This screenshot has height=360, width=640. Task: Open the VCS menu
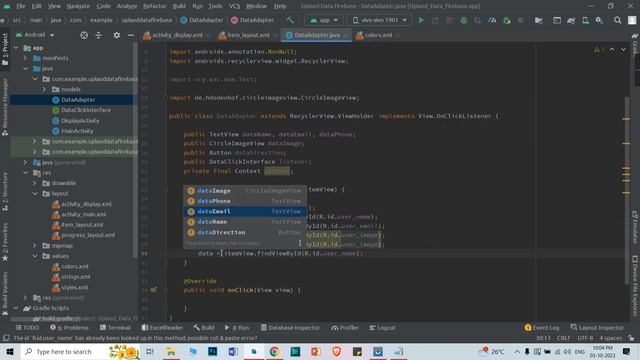[x=234, y=6]
